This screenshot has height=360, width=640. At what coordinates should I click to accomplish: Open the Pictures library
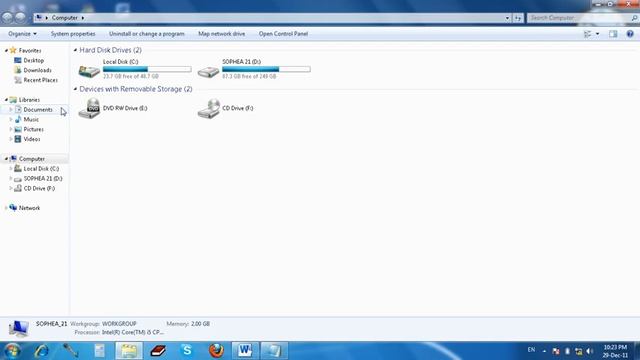pyautogui.click(x=33, y=129)
